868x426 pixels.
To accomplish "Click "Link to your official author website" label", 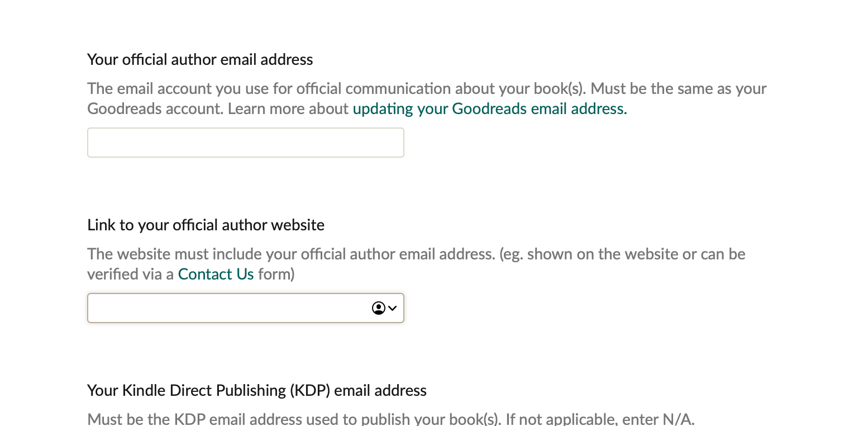I will click(206, 225).
